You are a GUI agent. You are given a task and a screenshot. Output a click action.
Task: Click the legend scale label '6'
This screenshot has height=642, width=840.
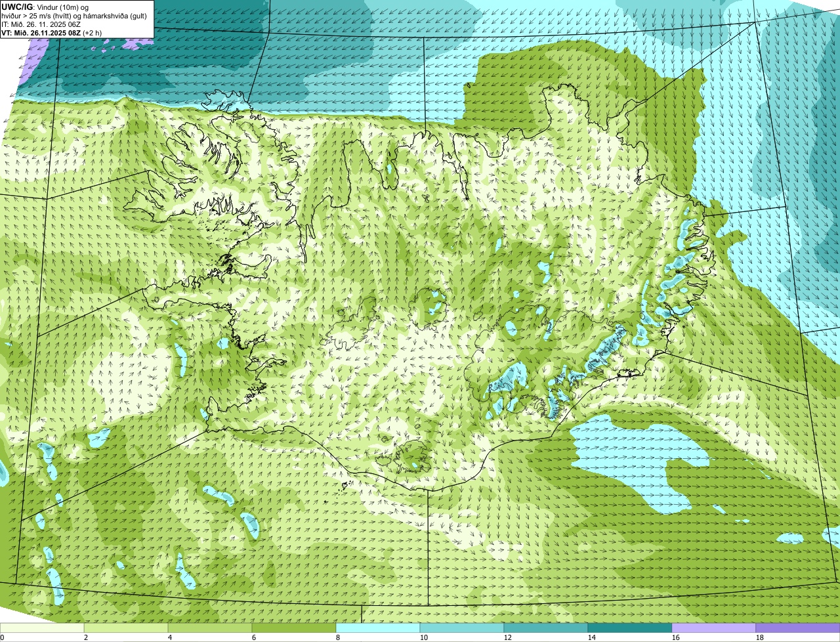254,637
